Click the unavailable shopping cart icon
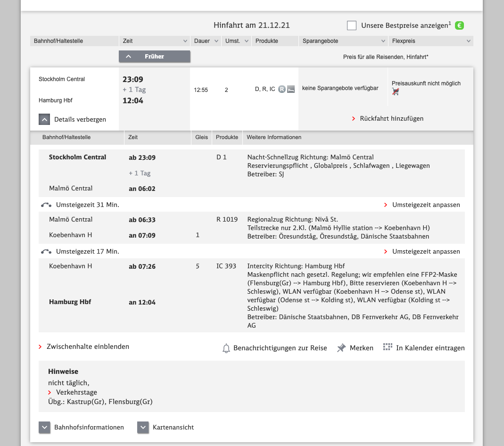The height and width of the screenshot is (446, 504). [x=396, y=91]
